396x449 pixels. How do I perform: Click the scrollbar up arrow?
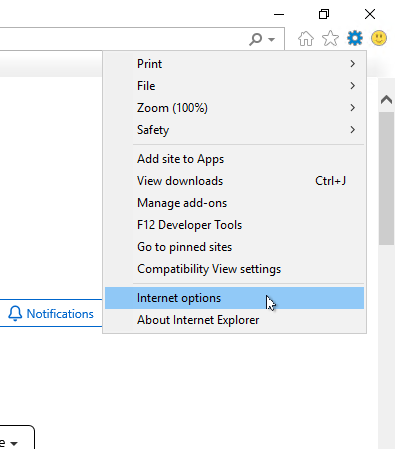386,99
